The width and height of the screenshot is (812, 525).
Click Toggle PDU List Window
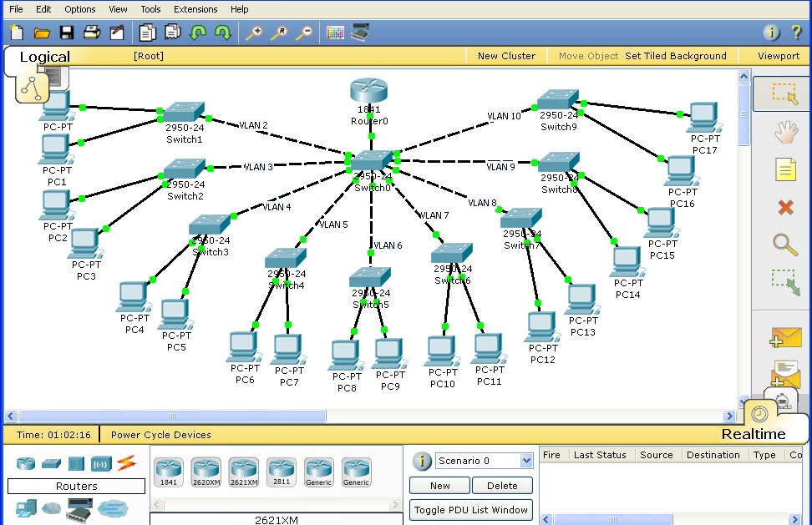point(470,509)
